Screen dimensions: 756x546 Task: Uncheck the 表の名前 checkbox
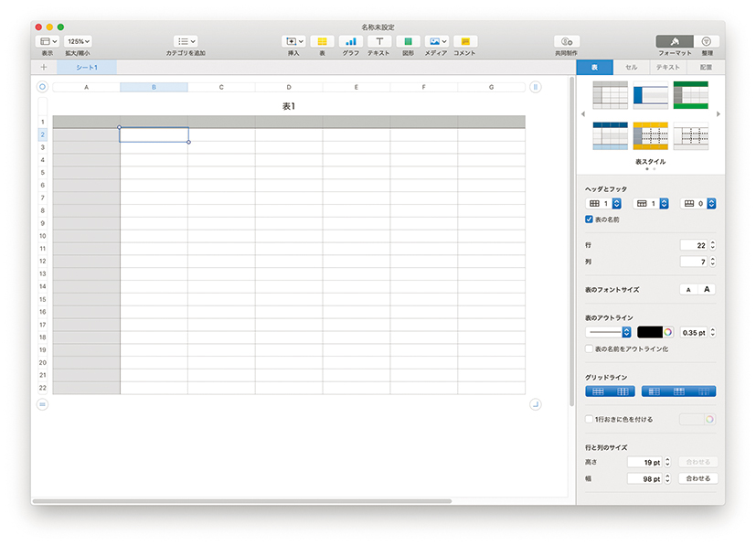pyautogui.click(x=590, y=219)
